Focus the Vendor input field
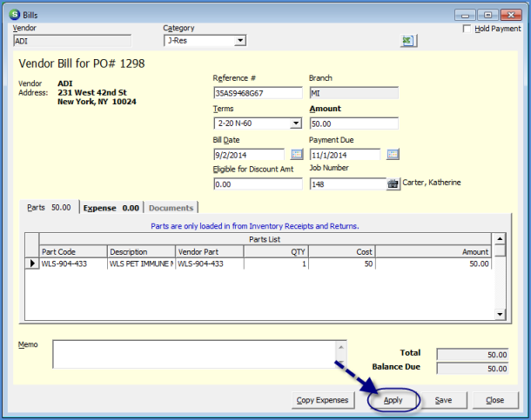Image resolution: width=531 pixels, height=420 pixels. point(72,41)
